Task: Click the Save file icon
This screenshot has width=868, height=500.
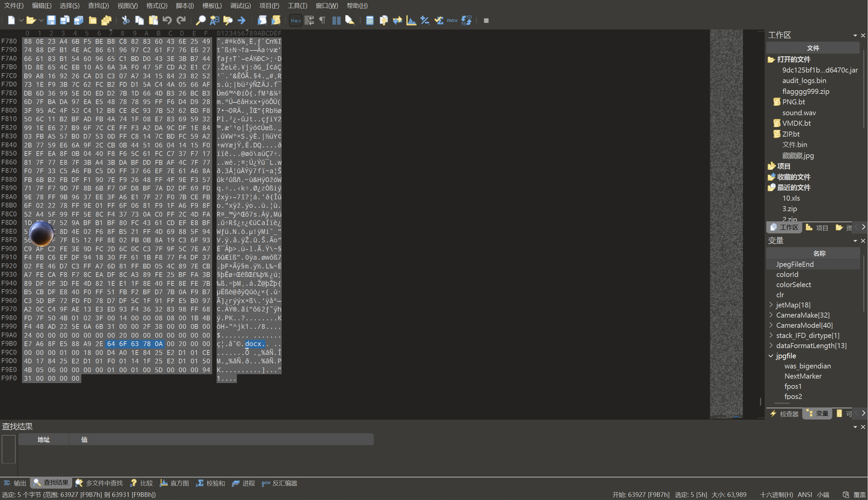Action: tap(51, 20)
